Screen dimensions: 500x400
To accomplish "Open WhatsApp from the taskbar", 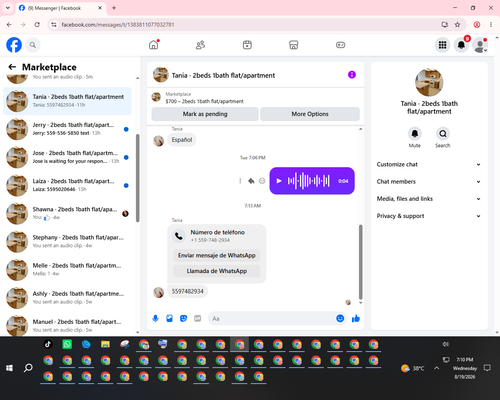I will tap(67, 344).
